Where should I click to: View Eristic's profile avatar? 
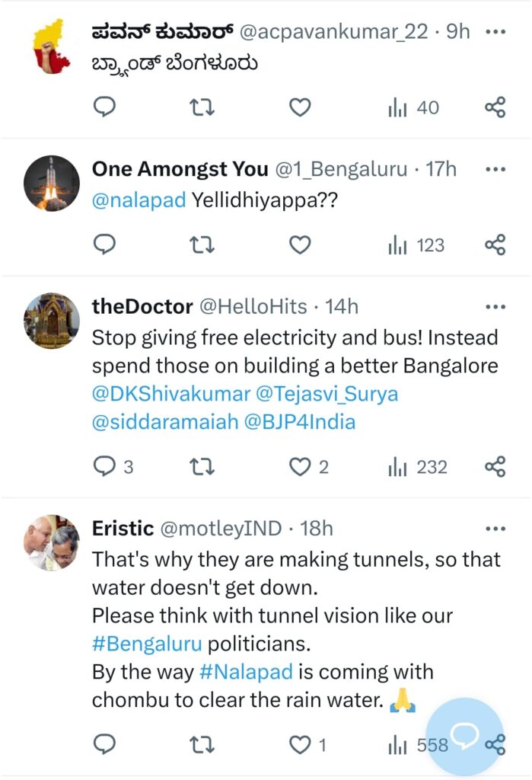(x=52, y=542)
